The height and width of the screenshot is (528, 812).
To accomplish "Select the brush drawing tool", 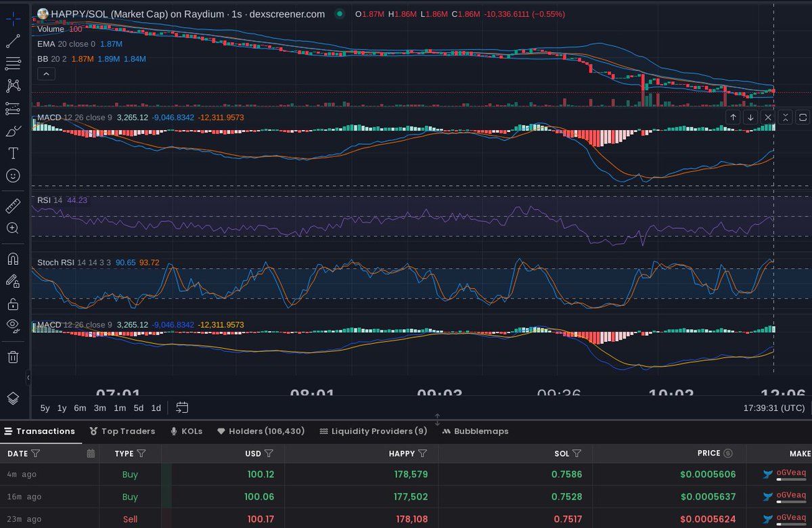I will [x=13, y=131].
